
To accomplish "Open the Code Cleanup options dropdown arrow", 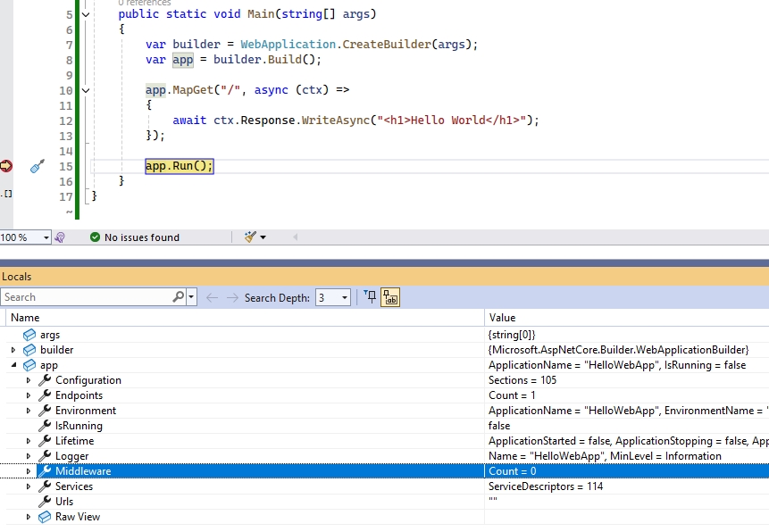I will [x=261, y=237].
